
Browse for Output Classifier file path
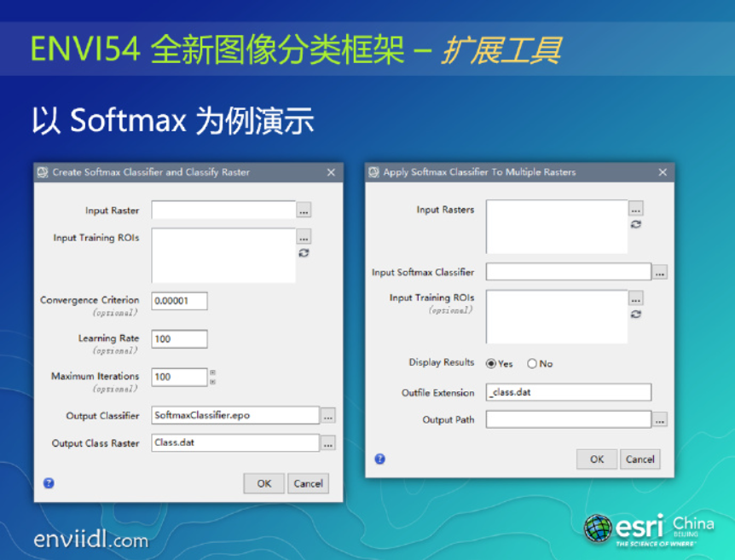tap(327, 415)
